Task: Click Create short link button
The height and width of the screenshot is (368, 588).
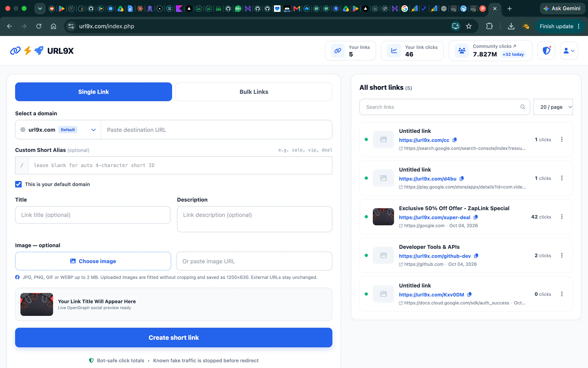Action: tap(174, 337)
